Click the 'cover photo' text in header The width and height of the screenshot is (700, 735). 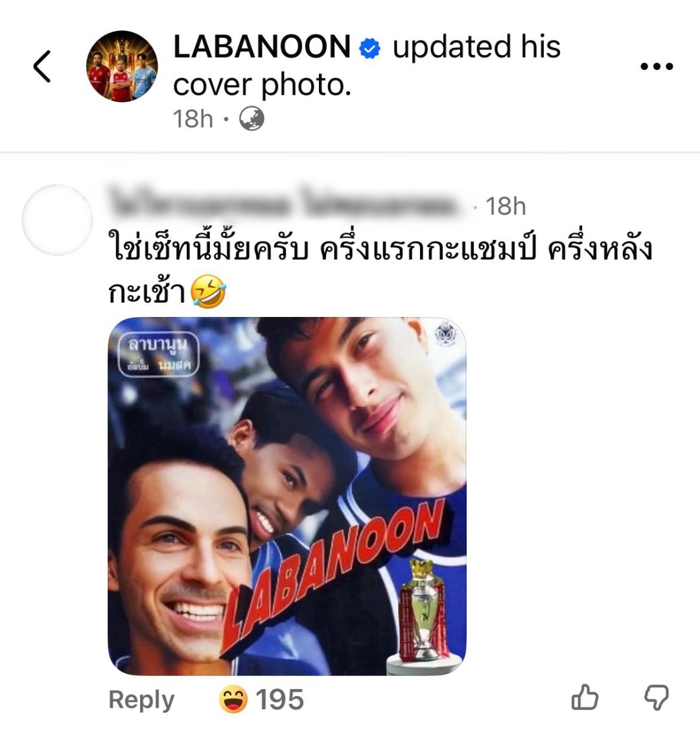pyautogui.click(x=262, y=85)
